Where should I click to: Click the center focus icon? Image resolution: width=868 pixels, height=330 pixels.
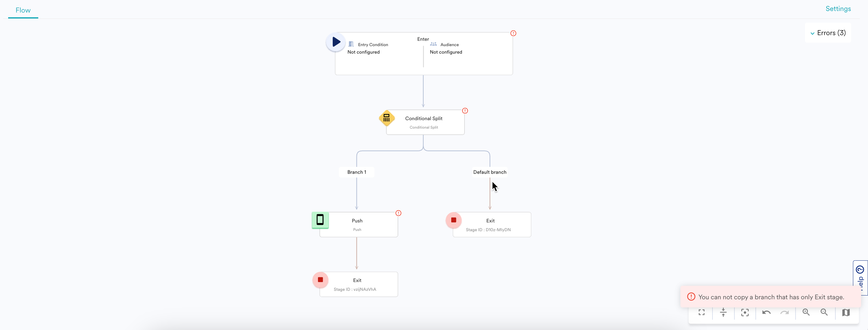pyautogui.click(x=745, y=312)
